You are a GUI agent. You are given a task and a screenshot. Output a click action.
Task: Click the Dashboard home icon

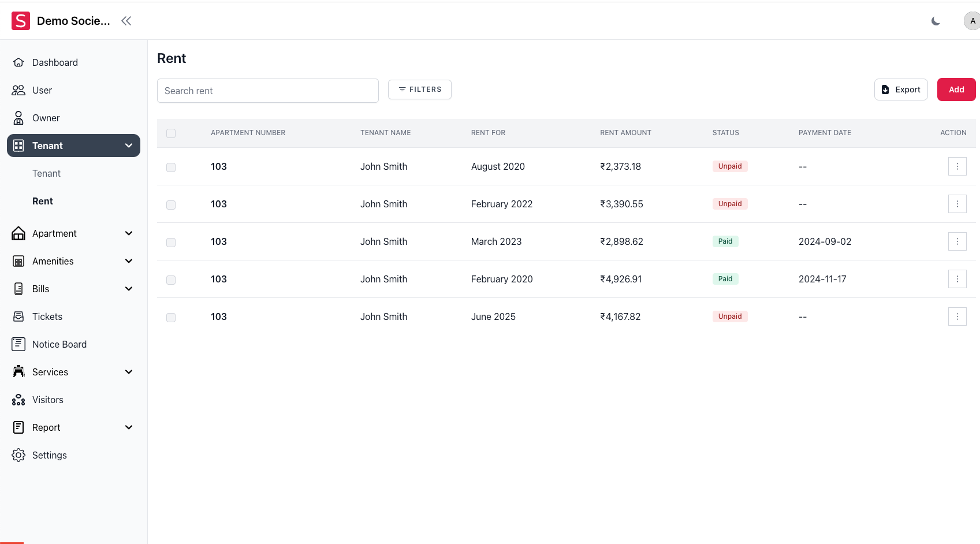[x=18, y=62]
